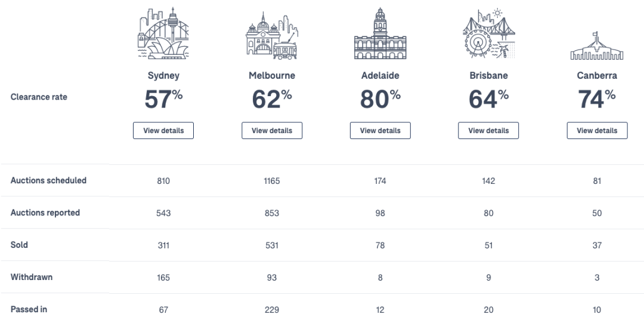Click the Clearance rate label
644x326 pixels.
tap(39, 97)
